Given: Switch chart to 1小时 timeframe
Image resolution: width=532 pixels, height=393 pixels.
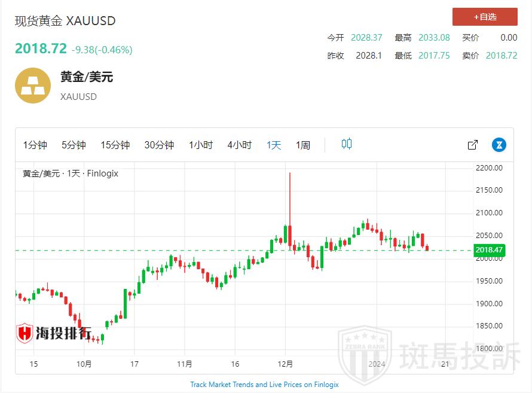Looking at the screenshot, I should pos(201,145).
